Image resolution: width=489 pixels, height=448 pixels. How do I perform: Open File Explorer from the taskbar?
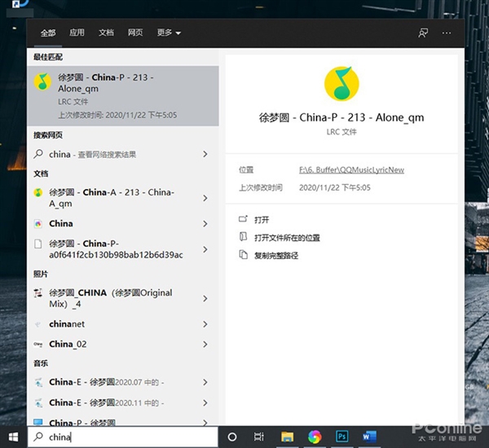click(287, 437)
